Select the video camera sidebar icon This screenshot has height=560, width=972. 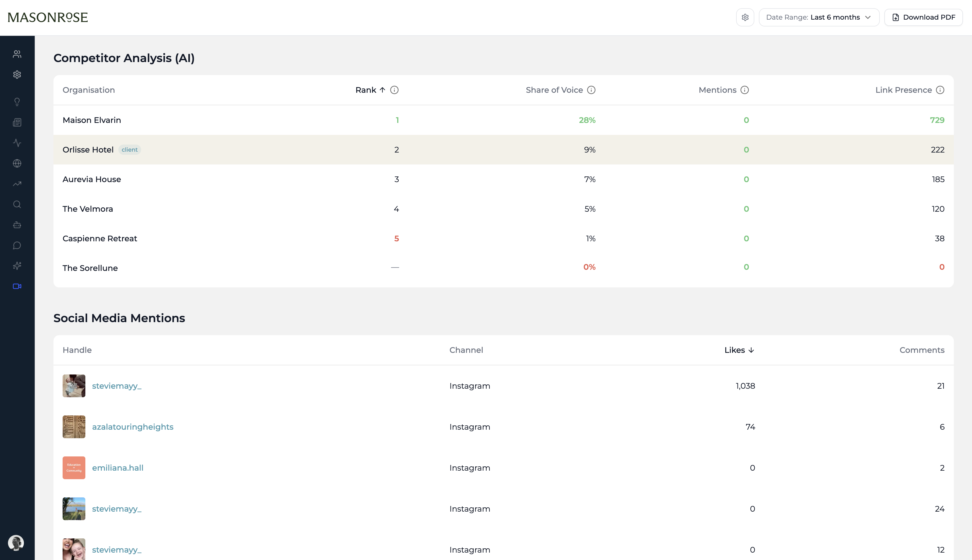[17, 286]
